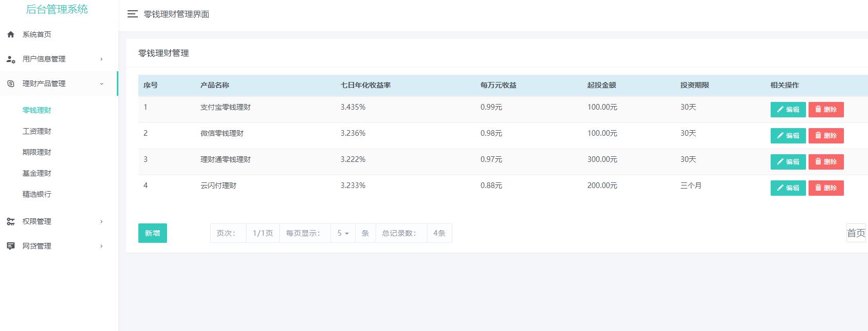Click the home icon beside 系统首页
The image size is (868, 331).
coord(11,34)
